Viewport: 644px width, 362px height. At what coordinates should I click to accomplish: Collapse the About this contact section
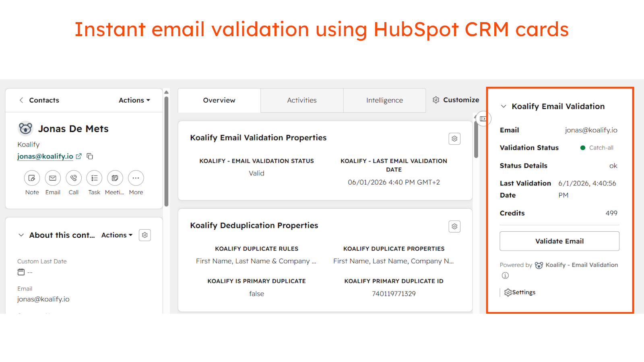click(21, 235)
